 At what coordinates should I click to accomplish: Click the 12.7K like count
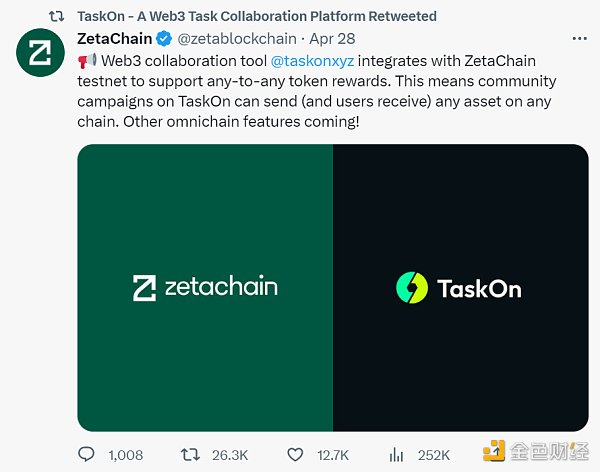(x=332, y=455)
